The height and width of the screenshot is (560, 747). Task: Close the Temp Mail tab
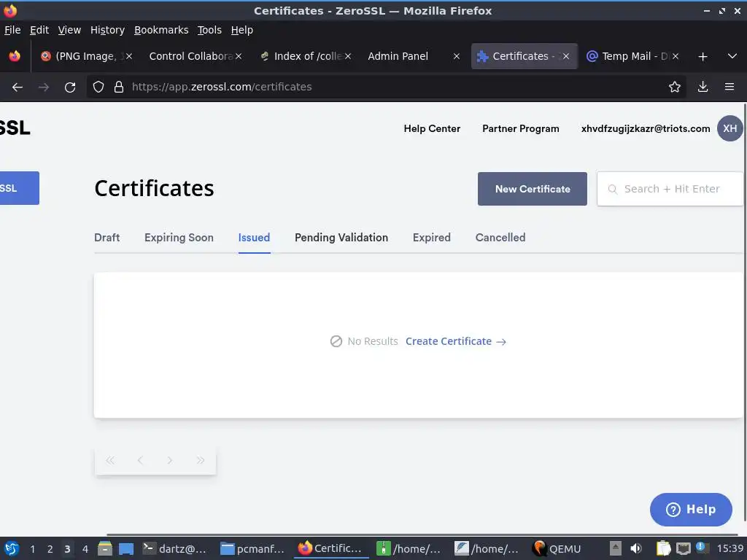click(676, 56)
